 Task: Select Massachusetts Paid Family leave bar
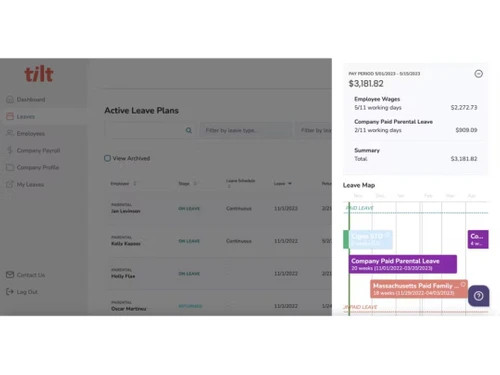tap(419, 289)
